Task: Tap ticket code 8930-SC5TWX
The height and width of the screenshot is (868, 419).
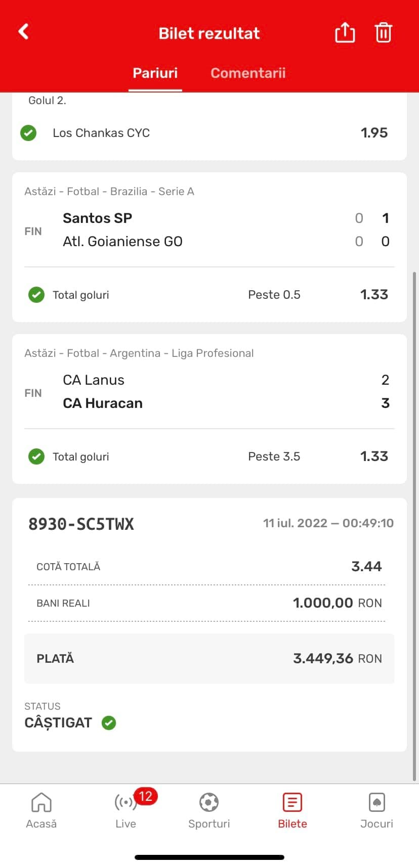Action: [81, 524]
